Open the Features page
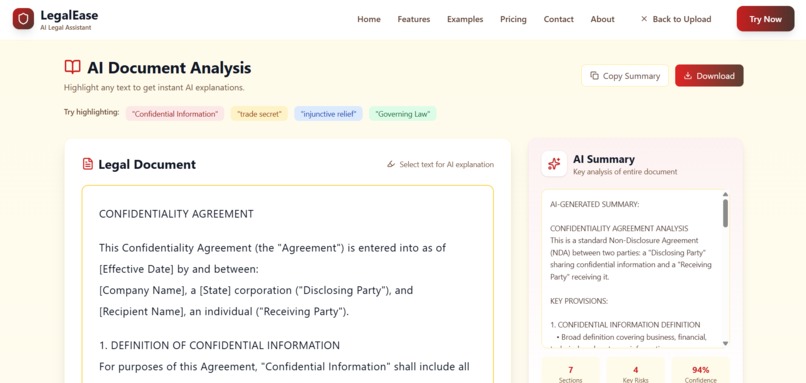Screen dimensions: 806x383 414,19
